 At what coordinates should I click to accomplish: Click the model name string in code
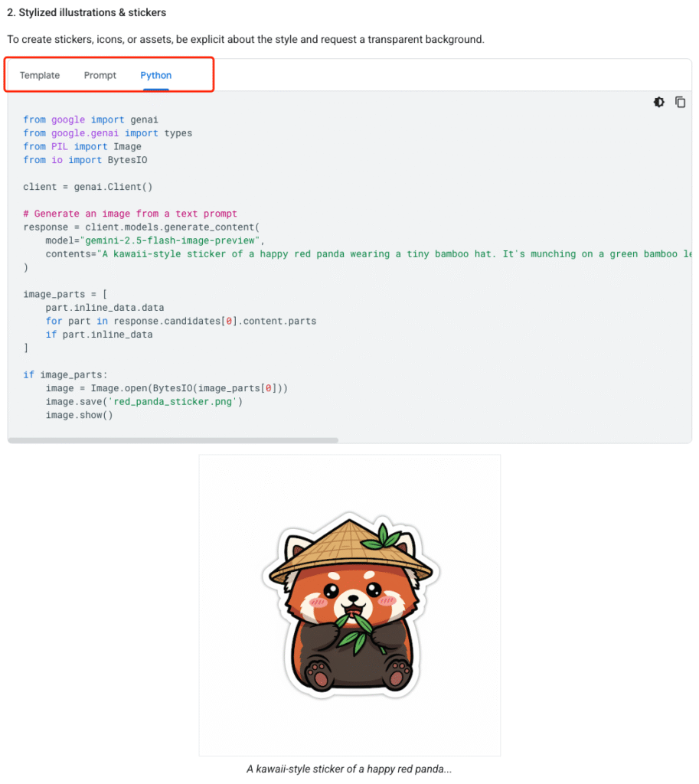(169, 240)
